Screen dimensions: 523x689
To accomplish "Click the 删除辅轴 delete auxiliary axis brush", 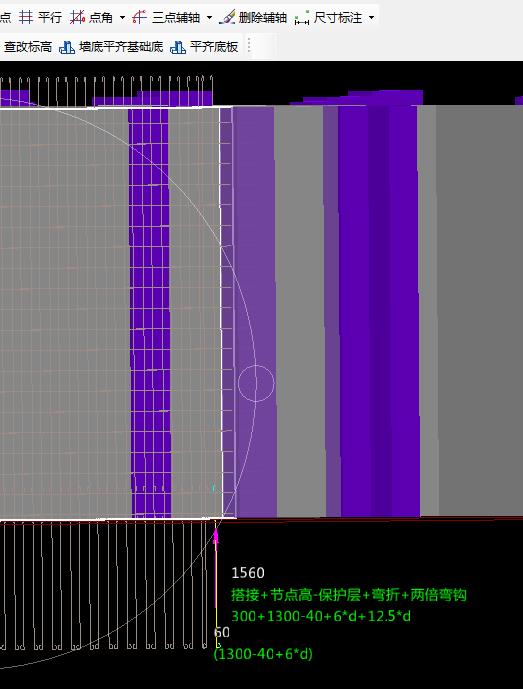I will tap(253, 18).
